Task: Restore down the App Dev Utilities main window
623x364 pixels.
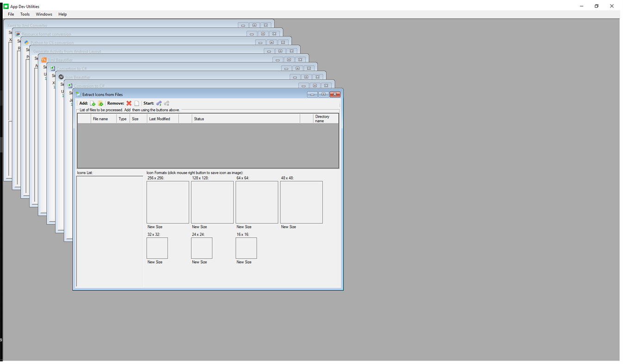Action: (x=597, y=6)
